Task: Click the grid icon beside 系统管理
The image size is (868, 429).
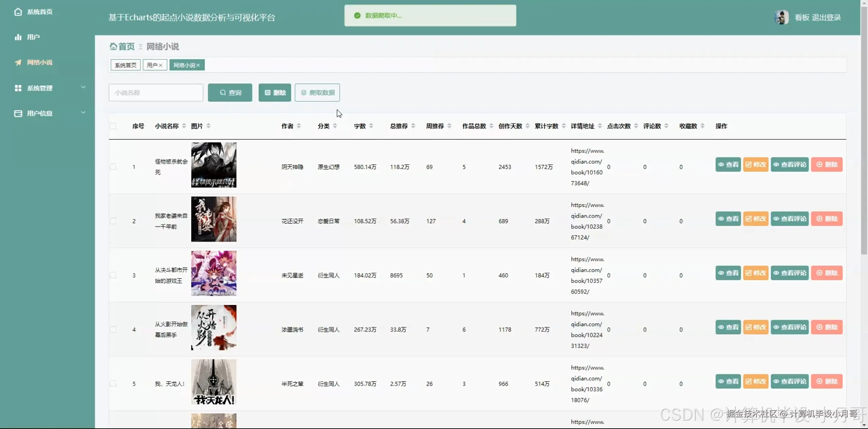Action: (18, 88)
